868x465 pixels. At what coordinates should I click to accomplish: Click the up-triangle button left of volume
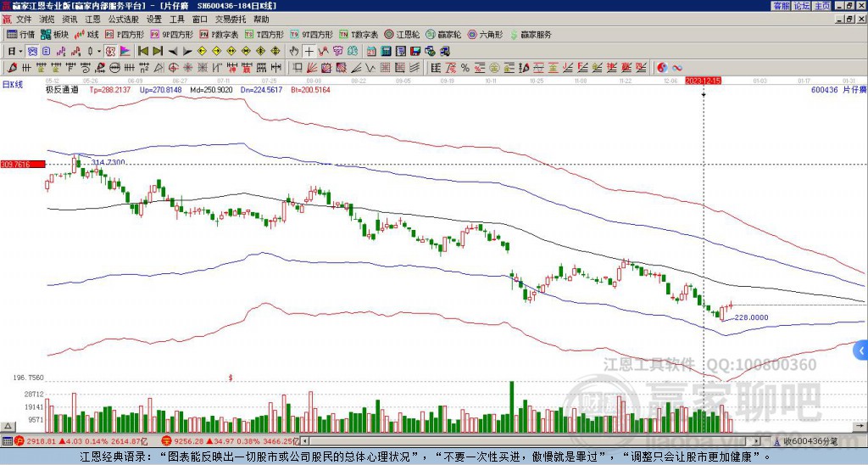(7, 427)
